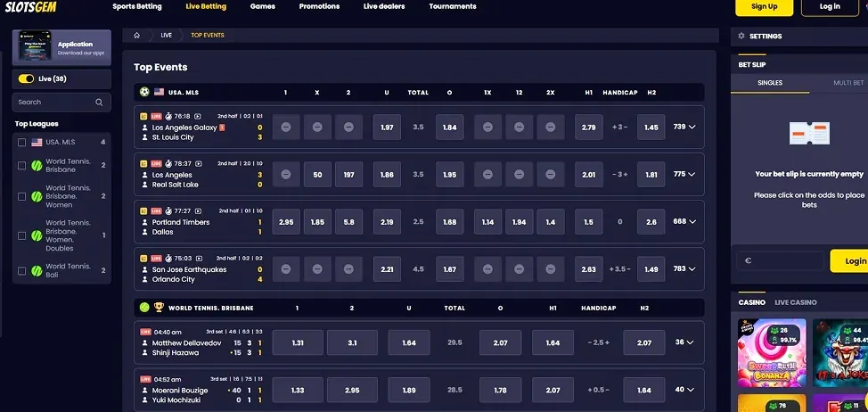This screenshot has height=412, width=868.
Task: Open the It's a Joker game thumbnail
Action: tap(840, 353)
